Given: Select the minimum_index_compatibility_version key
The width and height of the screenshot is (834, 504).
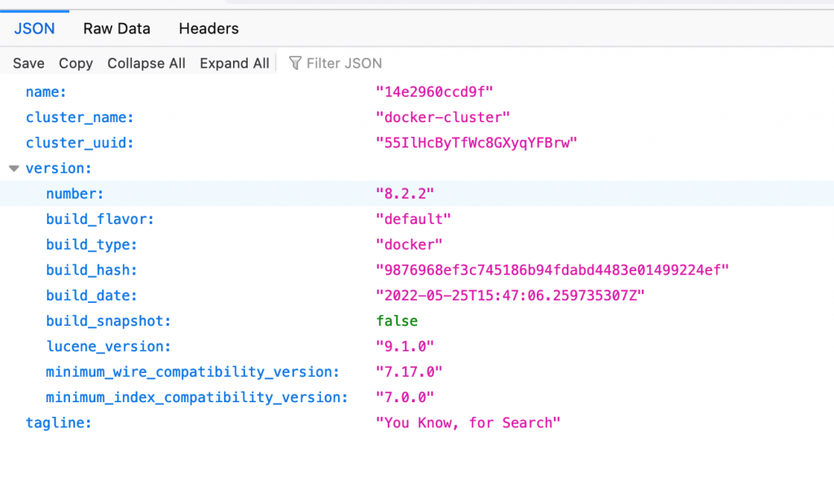Looking at the screenshot, I should pyautogui.click(x=197, y=398).
